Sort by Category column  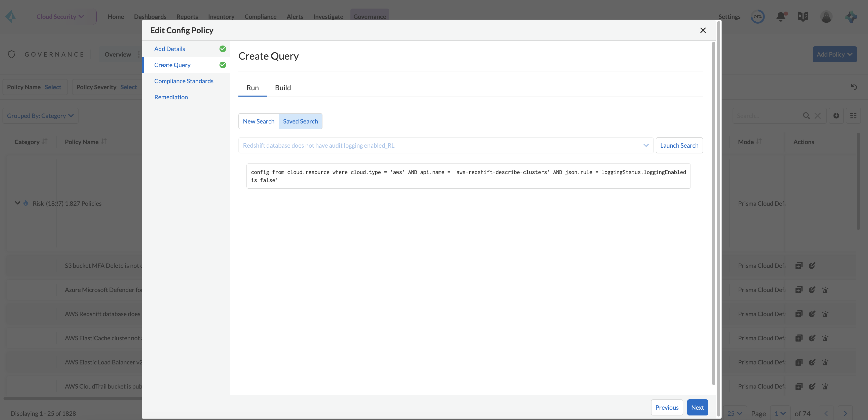45,142
